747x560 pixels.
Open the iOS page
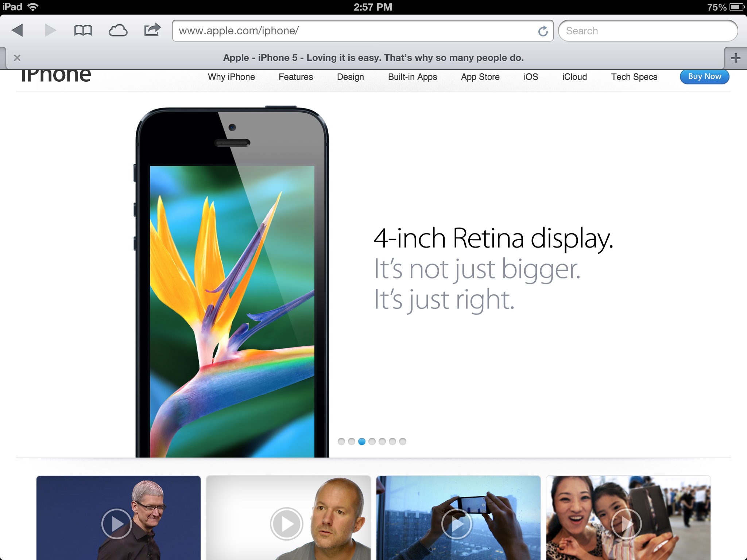tap(531, 77)
